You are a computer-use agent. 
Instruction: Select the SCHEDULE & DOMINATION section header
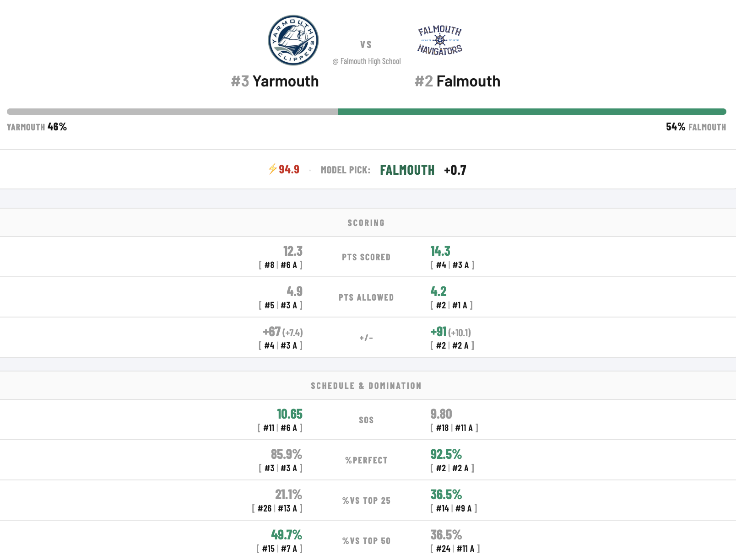click(x=366, y=386)
